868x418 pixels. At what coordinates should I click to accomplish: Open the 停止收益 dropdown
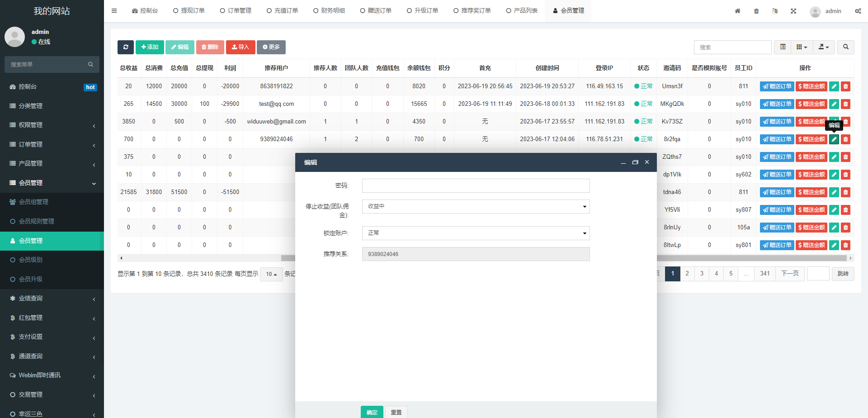coord(476,207)
